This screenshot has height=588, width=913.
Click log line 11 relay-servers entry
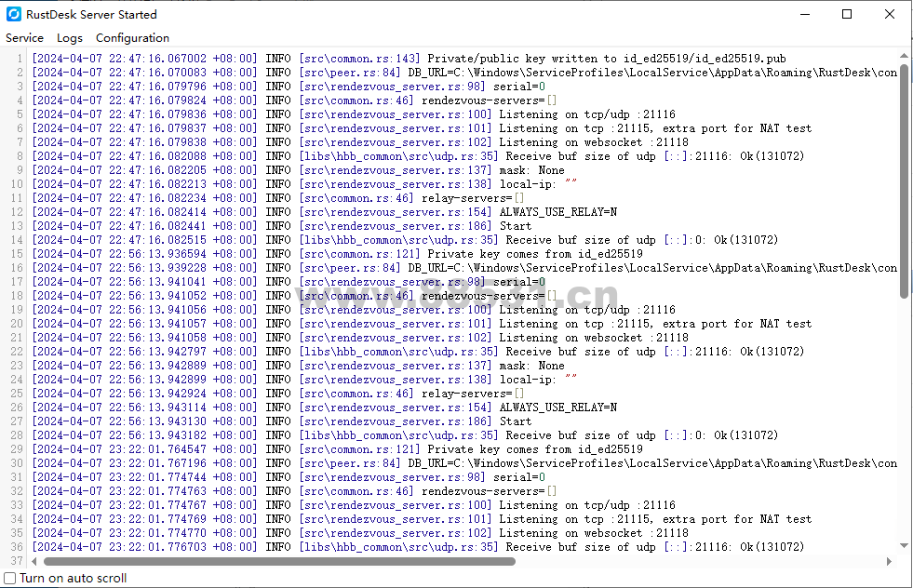tap(278, 198)
